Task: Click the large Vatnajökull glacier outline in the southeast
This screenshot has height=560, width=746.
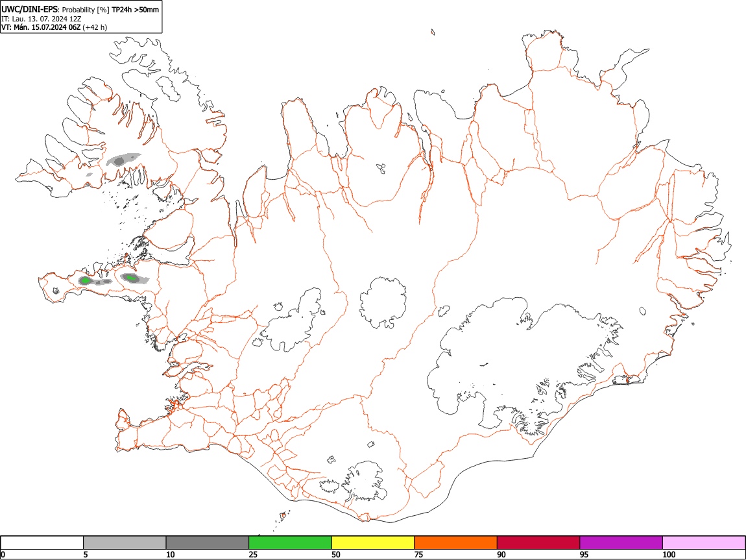Action: pos(523,364)
